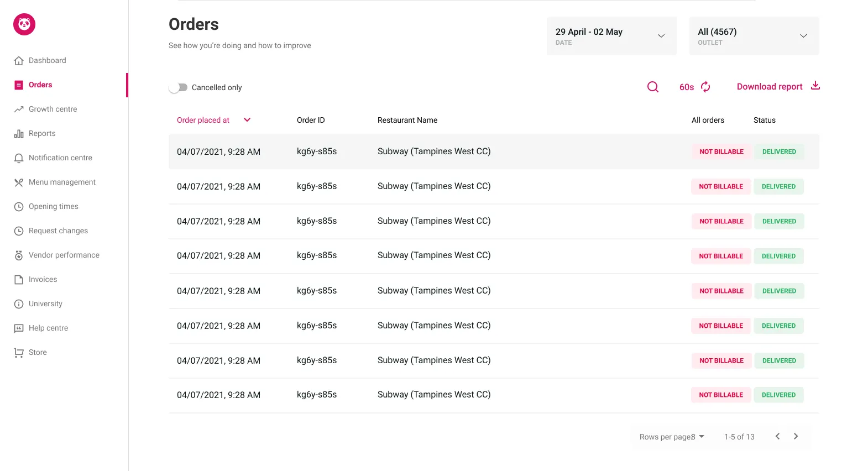Open Notification centre bell icon
868x471 pixels.
(19, 158)
